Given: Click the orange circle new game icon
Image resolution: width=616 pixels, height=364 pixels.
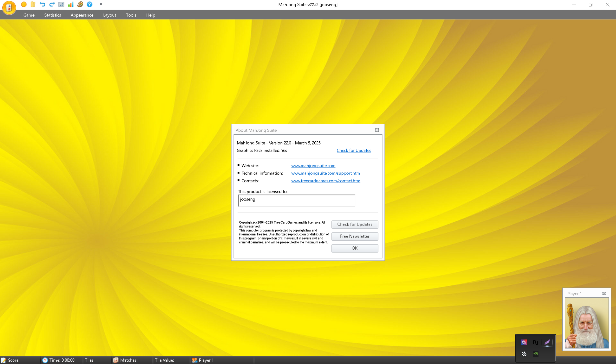Looking at the screenshot, I should click(x=24, y=4).
